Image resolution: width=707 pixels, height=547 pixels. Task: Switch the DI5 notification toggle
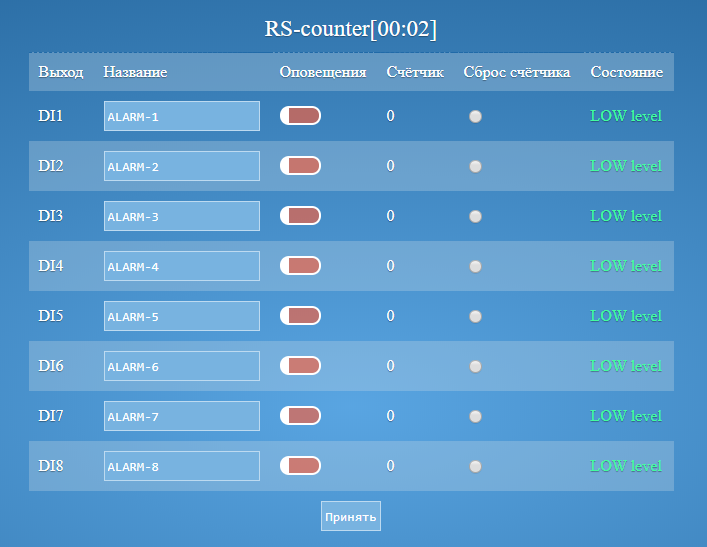[x=300, y=316]
